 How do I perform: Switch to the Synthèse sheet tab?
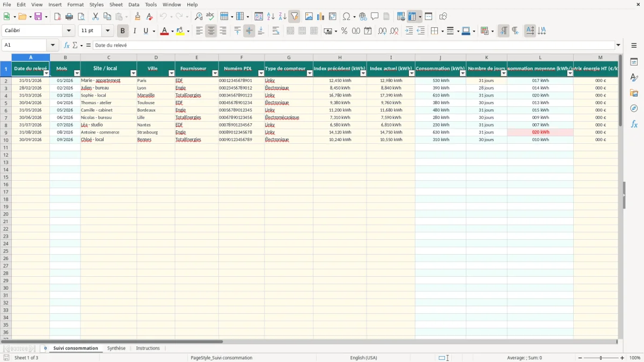click(x=116, y=348)
